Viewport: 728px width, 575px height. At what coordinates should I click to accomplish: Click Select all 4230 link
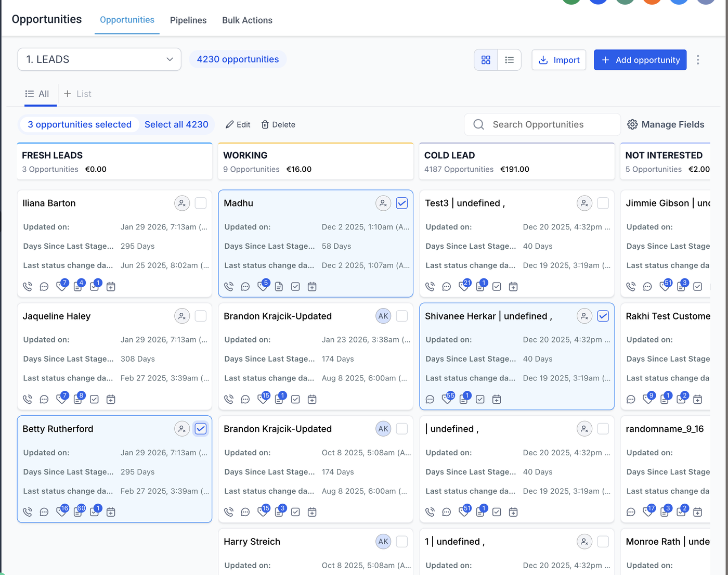(x=176, y=124)
